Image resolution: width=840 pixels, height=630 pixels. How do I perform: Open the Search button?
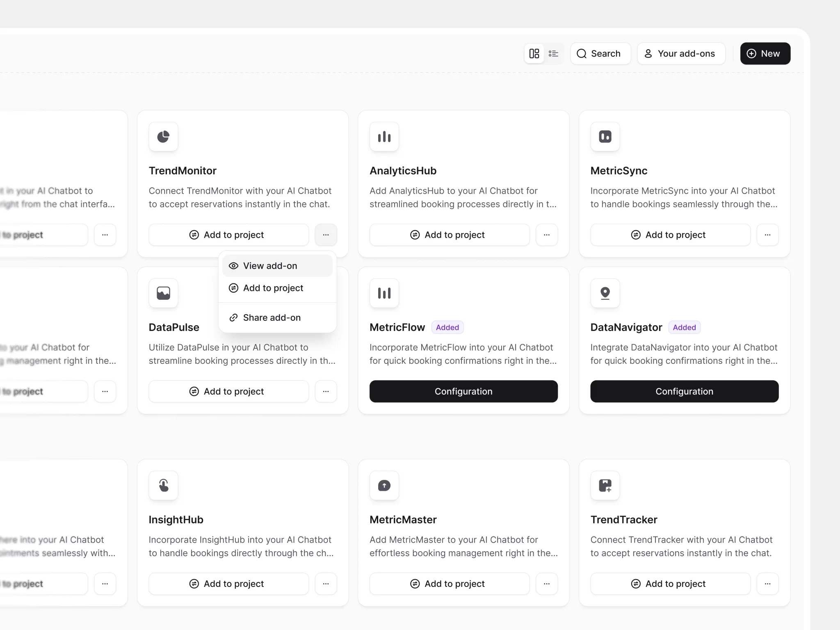pyautogui.click(x=600, y=54)
